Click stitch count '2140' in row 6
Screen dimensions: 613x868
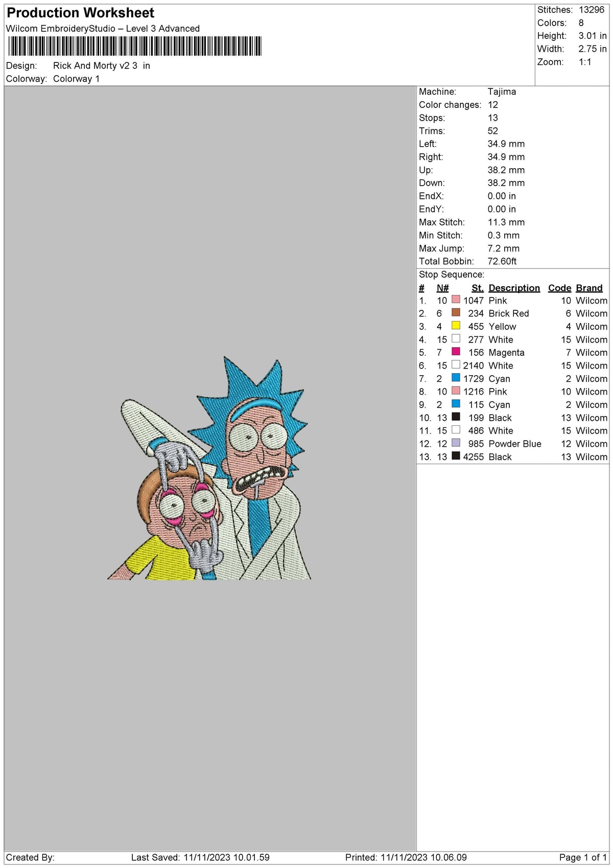[x=474, y=366]
